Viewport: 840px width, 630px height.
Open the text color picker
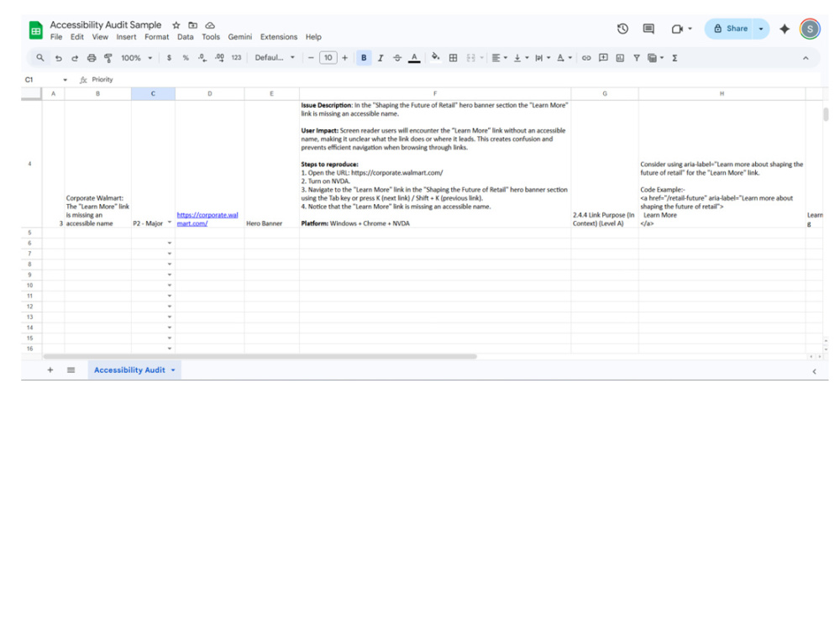pos(414,58)
